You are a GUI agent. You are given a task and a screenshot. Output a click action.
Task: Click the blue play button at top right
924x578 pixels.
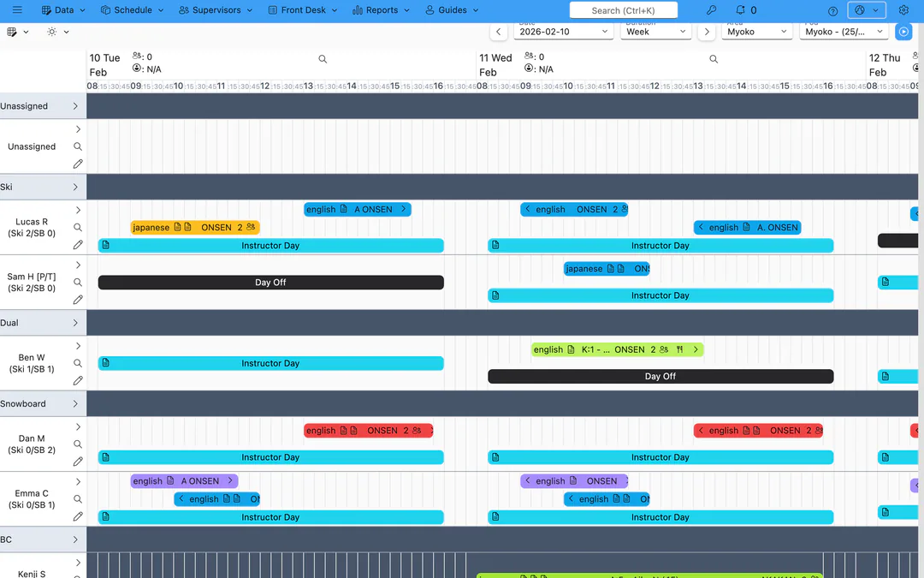[903, 32]
